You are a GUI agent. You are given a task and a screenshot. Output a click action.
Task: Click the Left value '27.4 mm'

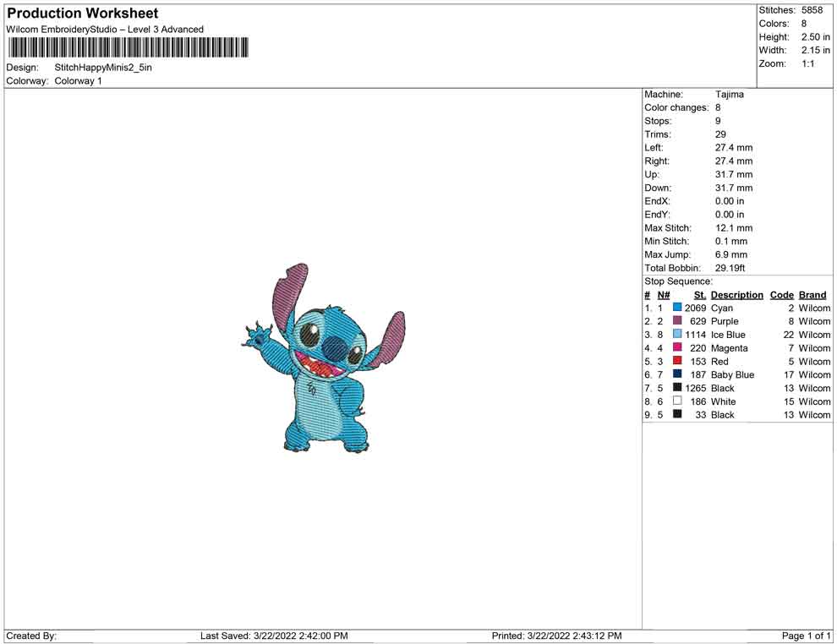(734, 148)
